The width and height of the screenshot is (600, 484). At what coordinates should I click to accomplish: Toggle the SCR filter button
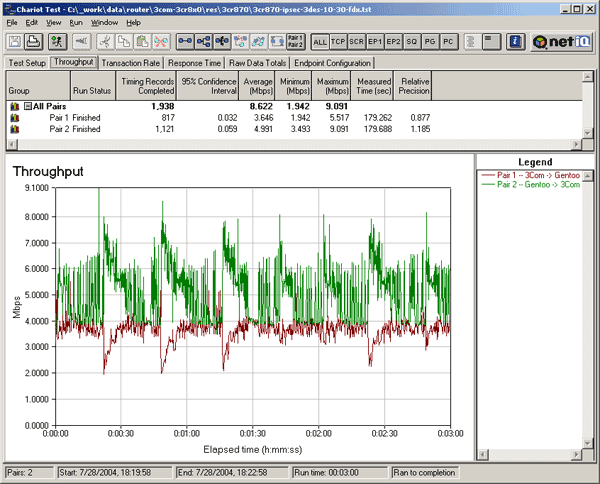click(357, 42)
